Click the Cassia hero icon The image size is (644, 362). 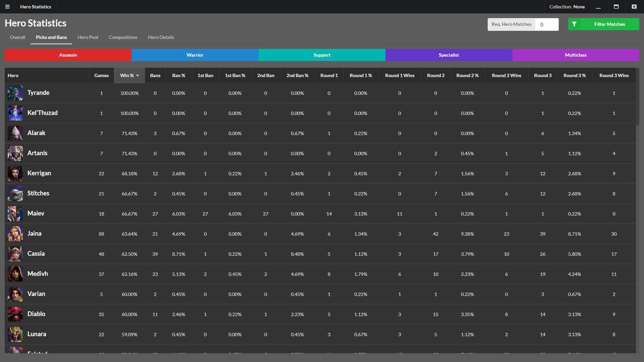15,253
